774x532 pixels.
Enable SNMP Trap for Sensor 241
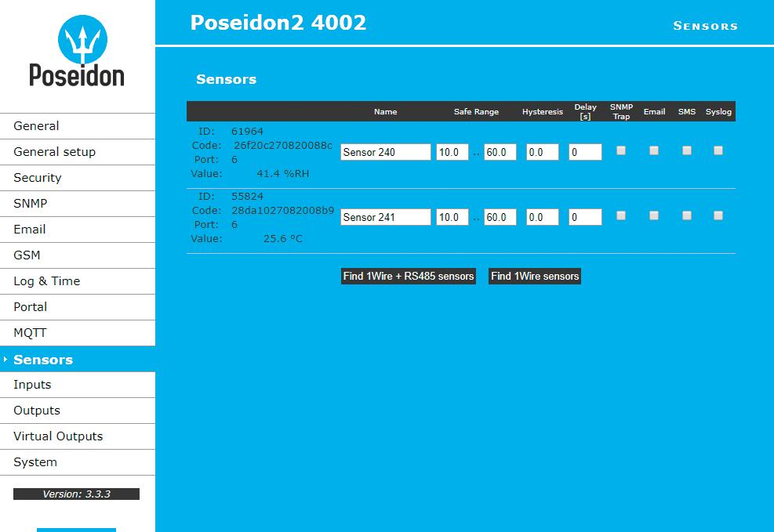[621, 215]
